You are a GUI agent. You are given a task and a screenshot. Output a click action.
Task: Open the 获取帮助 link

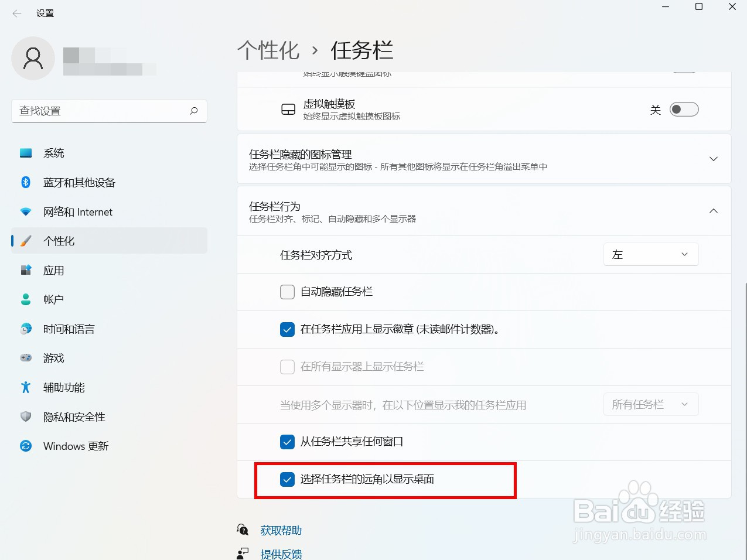pos(280,530)
